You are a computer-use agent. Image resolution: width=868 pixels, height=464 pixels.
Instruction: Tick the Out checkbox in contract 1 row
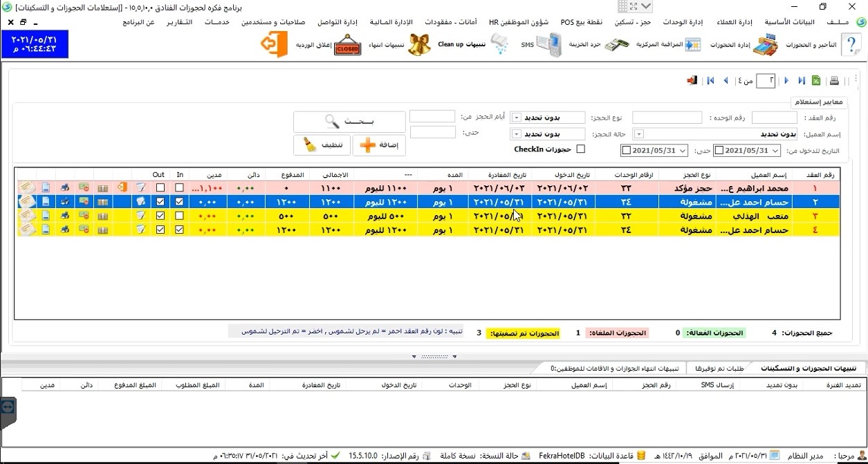pos(160,188)
